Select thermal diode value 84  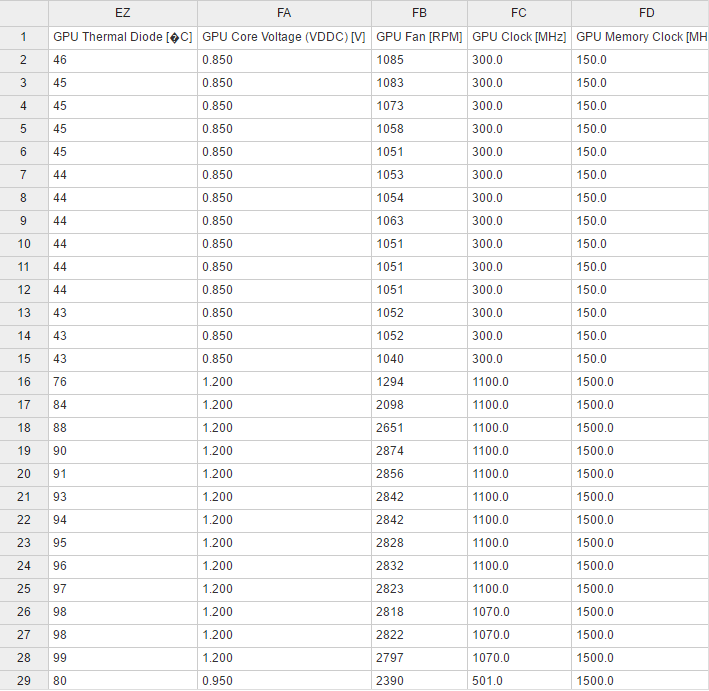tap(123, 405)
